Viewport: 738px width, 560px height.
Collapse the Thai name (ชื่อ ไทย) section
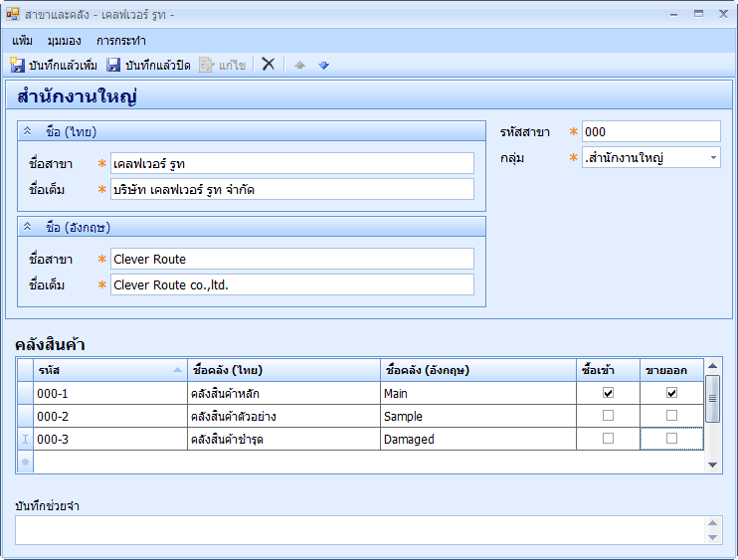pos(27,131)
